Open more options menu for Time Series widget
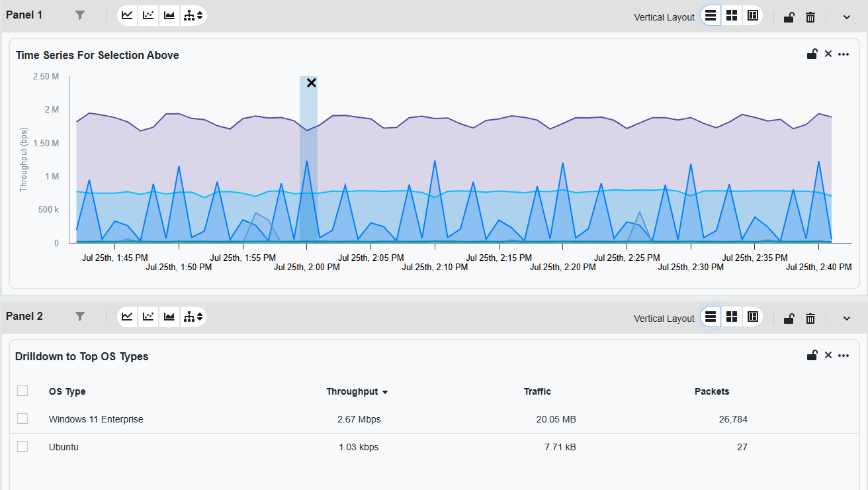The width and height of the screenshot is (868, 490). [844, 54]
